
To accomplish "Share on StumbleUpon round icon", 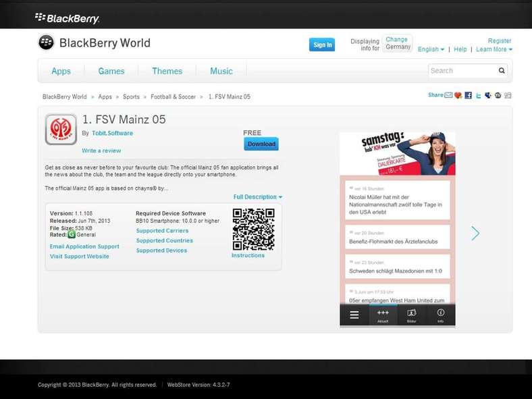I will pos(498,95).
